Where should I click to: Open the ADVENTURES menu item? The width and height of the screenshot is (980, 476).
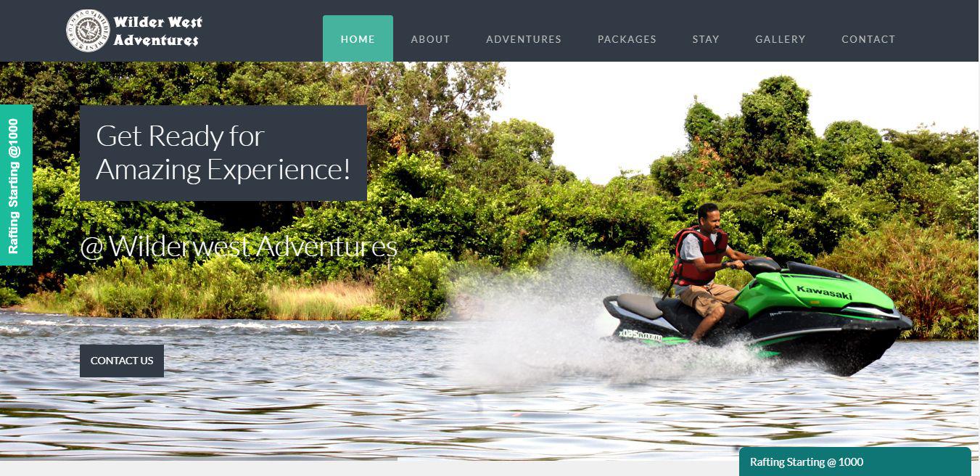pyautogui.click(x=524, y=39)
